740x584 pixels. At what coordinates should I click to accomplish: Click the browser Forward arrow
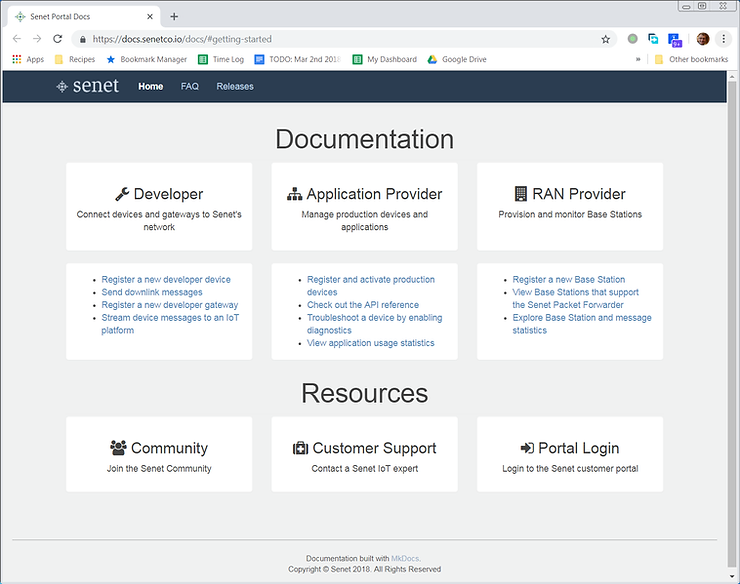pyautogui.click(x=37, y=39)
